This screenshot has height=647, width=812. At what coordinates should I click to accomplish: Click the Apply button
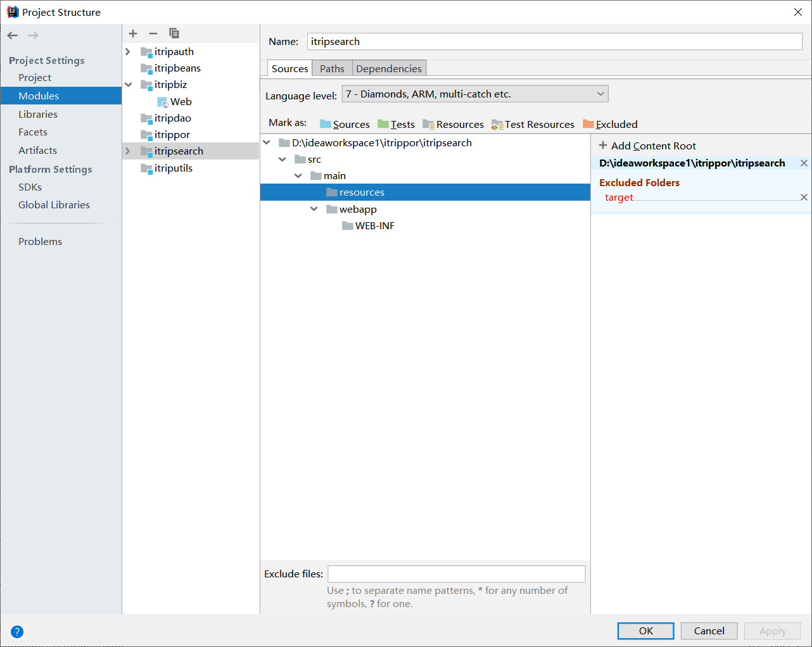[x=773, y=631]
